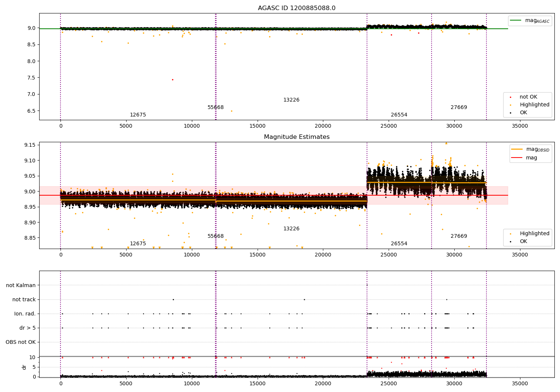Click the orange line sample beside mag OBSID
Screen dimensions: 560x392
click(x=517, y=149)
